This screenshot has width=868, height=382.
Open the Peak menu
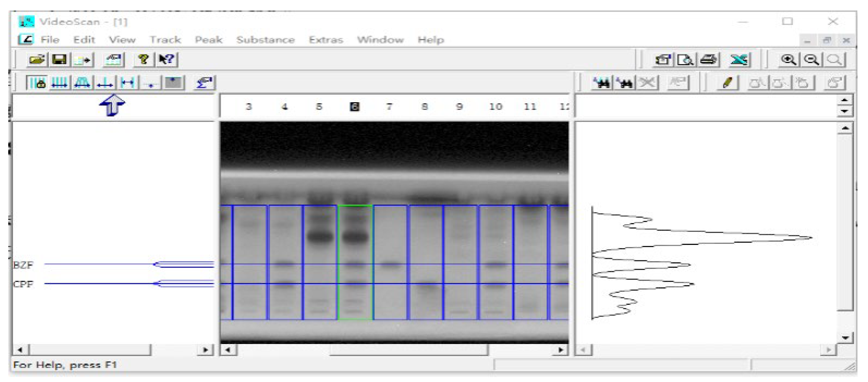point(209,40)
